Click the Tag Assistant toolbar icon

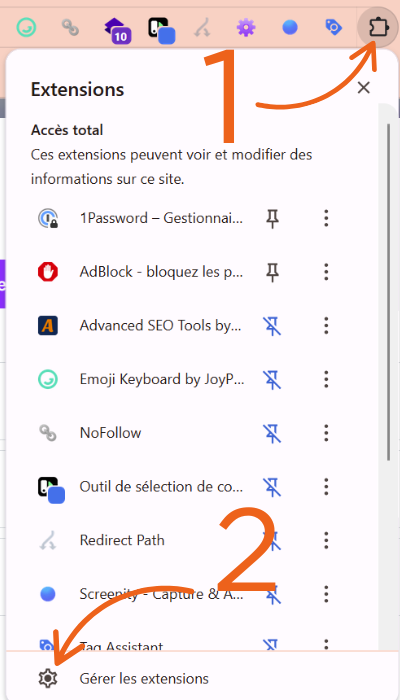(x=333, y=28)
